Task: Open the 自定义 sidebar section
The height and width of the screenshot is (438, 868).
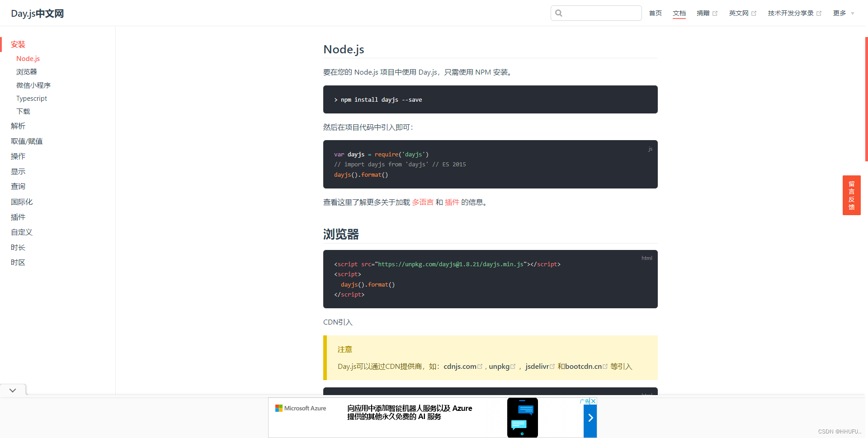Action: 22,232
